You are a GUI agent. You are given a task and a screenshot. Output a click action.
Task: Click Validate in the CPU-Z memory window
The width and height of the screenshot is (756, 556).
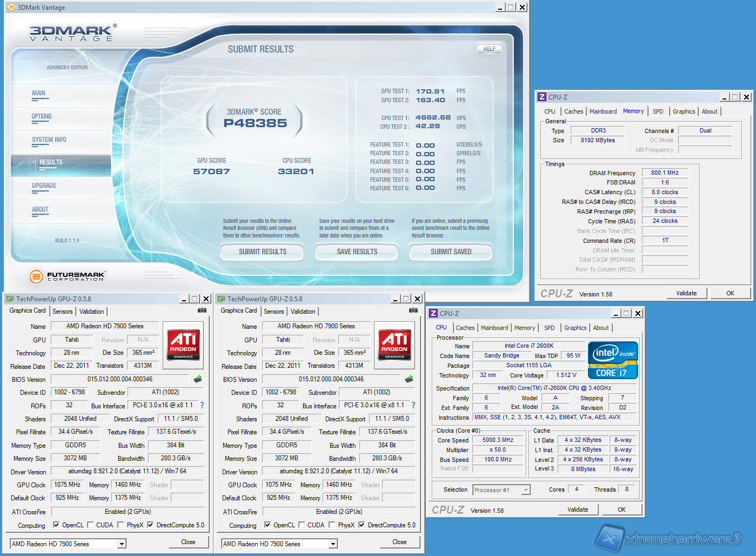pos(686,293)
